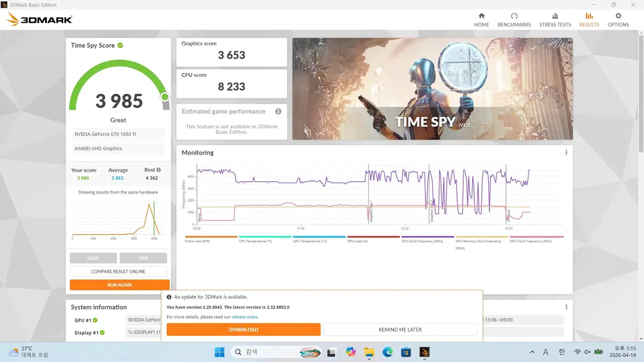This screenshot has height=362, width=644.
Task: Open Microsoft Edge from the taskbar
Action: coord(387,352)
